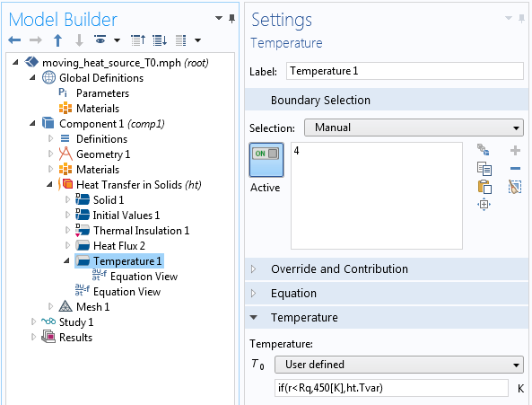Collapse the Temperature section
This screenshot has width=532, height=405.
point(254,317)
